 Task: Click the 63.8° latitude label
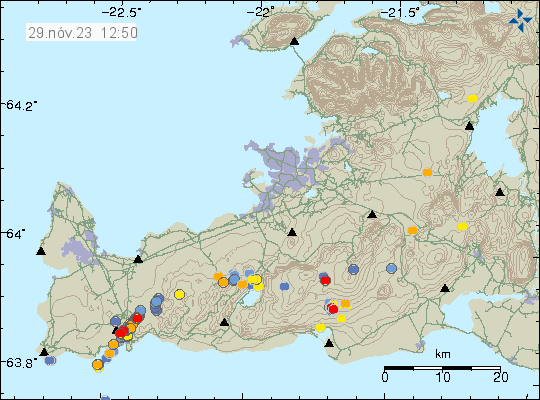pyautogui.click(x=20, y=363)
